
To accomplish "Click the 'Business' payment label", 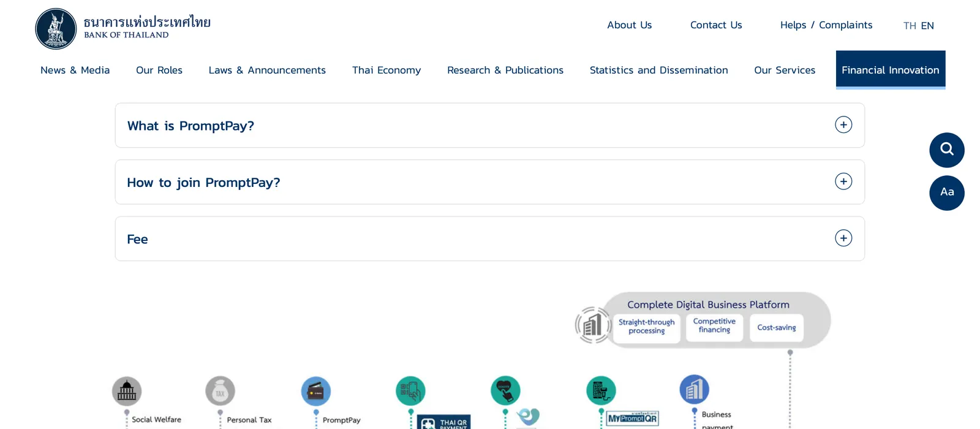I will pyautogui.click(x=717, y=415).
